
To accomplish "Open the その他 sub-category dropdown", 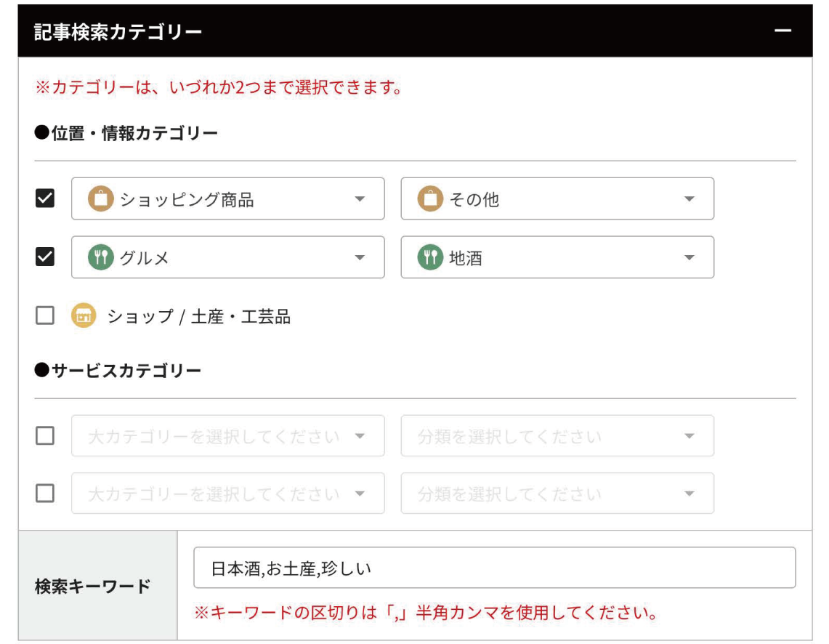I will (x=557, y=199).
